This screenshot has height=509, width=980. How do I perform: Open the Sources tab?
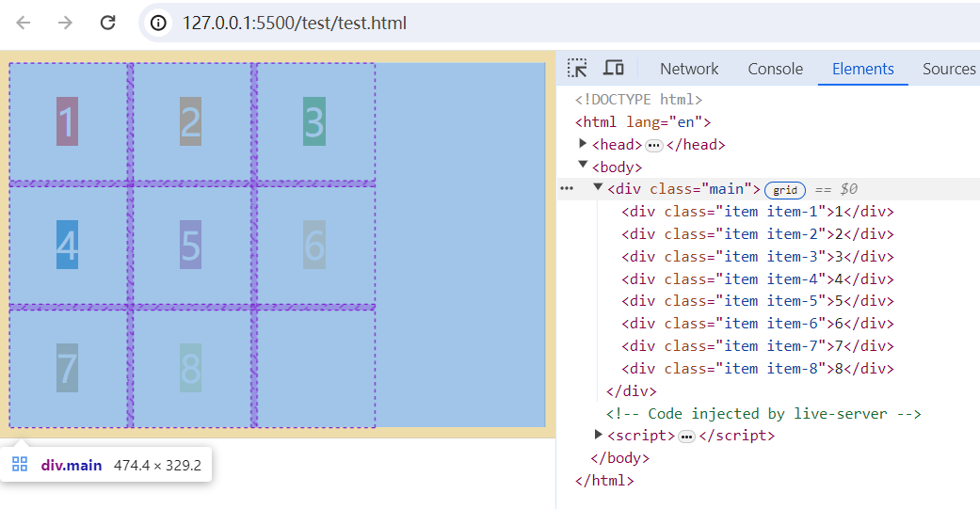(x=949, y=69)
